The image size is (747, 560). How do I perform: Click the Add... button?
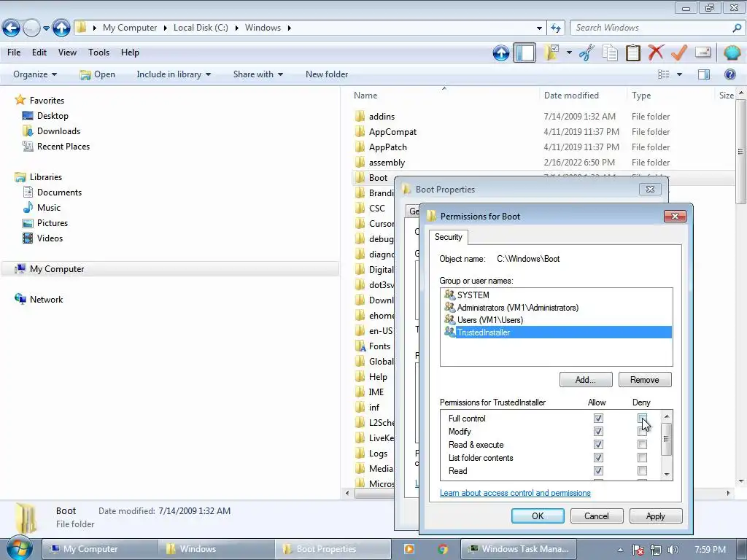(x=586, y=379)
